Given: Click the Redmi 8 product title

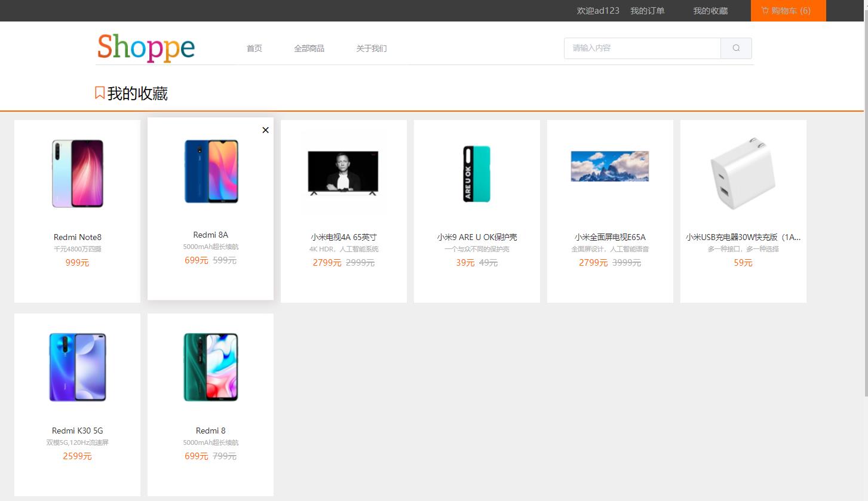Looking at the screenshot, I should point(211,431).
